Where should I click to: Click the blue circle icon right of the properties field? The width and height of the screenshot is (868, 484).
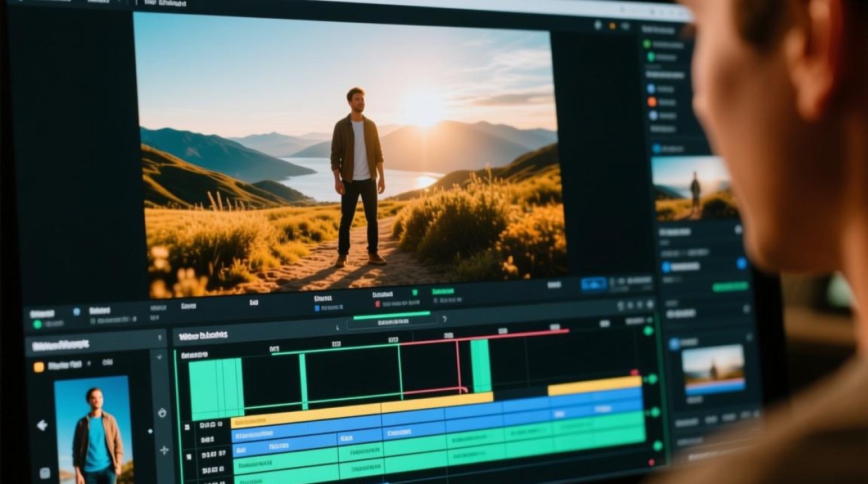click(741, 263)
